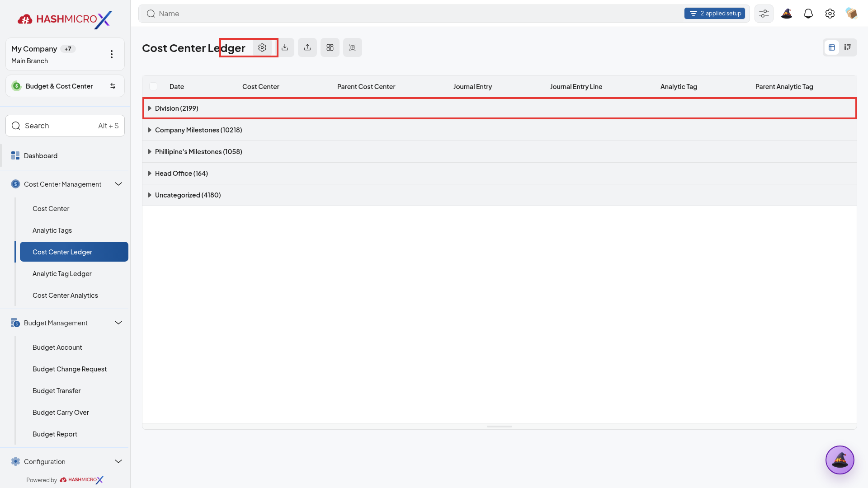Click the upload/export icon in the ledger toolbar
Image resolution: width=868 pixels, height=488 pixels.
(x=307, y=47)
